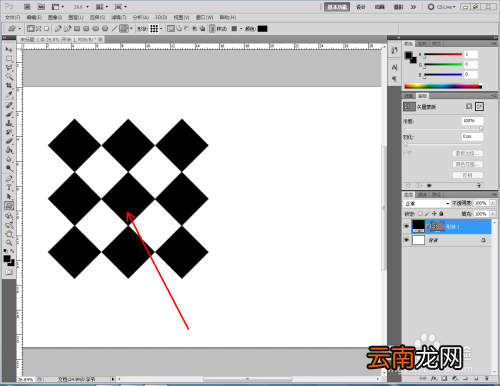Toggle lock all in Layers panel
500x386 pixels.
point(441,214)
